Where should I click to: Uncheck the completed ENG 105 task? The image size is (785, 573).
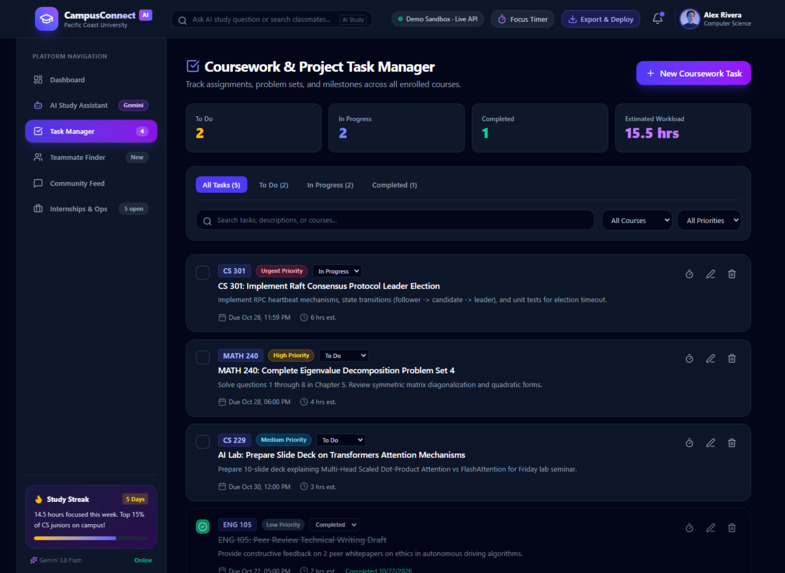(x=203, y=526)
